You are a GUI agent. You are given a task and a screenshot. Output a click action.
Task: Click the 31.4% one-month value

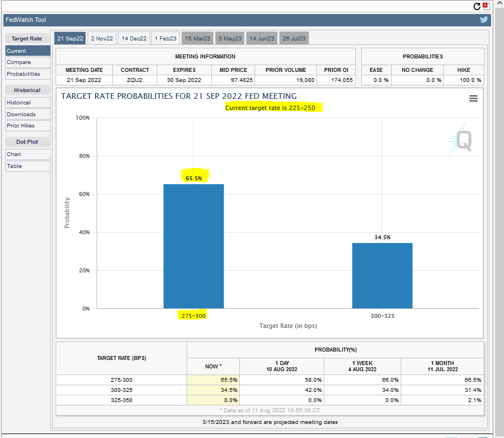(x=473, y=390)
